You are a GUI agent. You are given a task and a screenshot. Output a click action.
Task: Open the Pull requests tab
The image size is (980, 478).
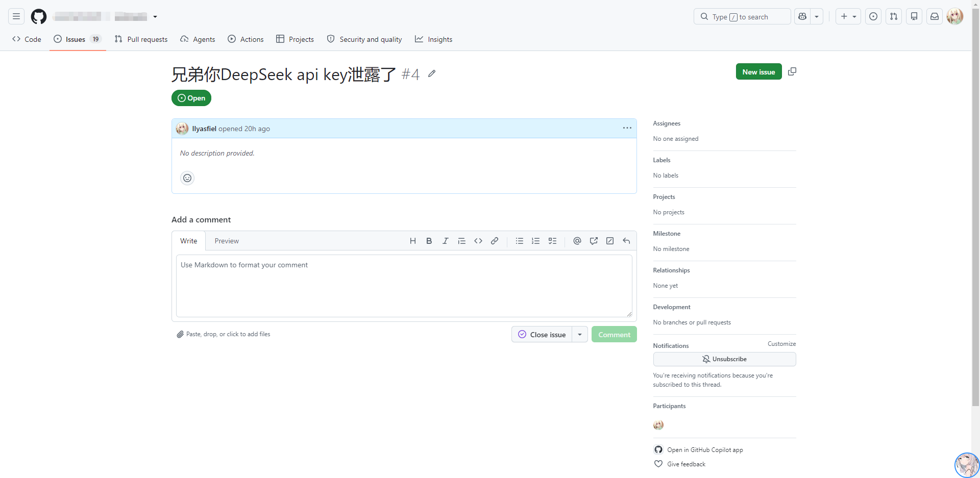tap(141, 39)
